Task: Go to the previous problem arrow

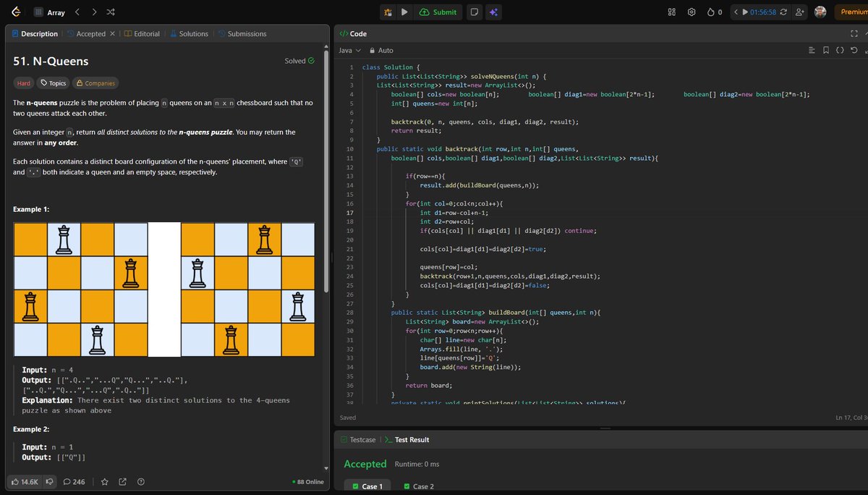Action: coord(78,12)
